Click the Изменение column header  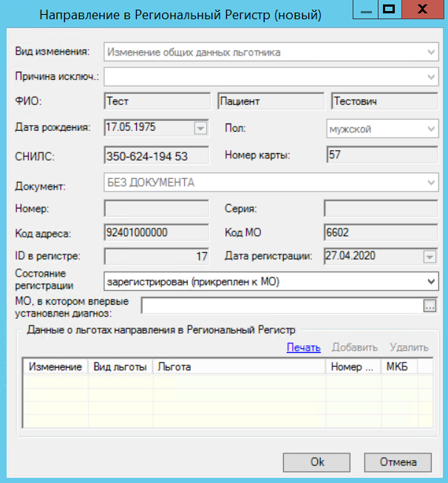(x=55, y=367)
